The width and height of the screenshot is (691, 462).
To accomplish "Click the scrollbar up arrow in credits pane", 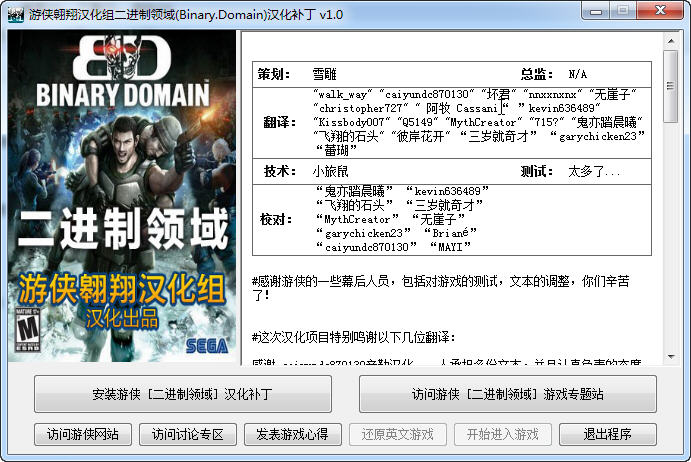I will (671, 41).
